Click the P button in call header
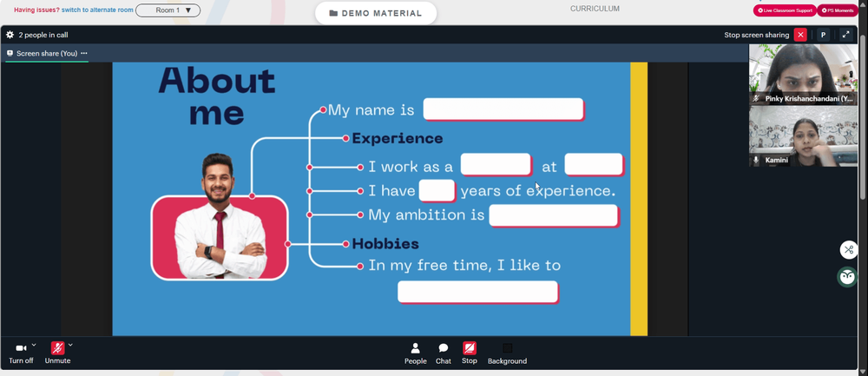868x376 pixels. 823,35
